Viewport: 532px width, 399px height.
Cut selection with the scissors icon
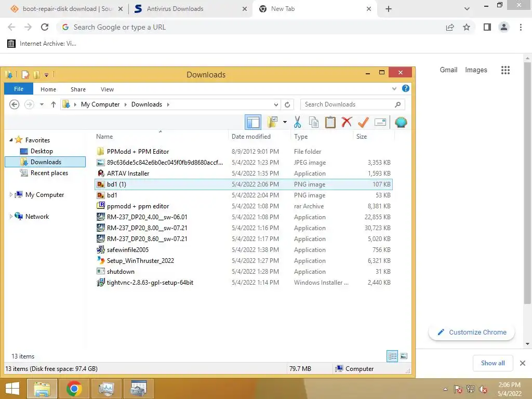pyautogui.click(x=297, y=122)
